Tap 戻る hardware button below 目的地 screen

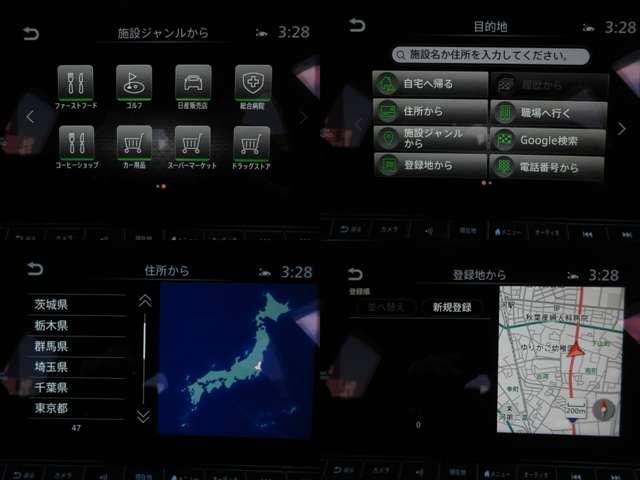pyautogui.click(x=350, y=229)
